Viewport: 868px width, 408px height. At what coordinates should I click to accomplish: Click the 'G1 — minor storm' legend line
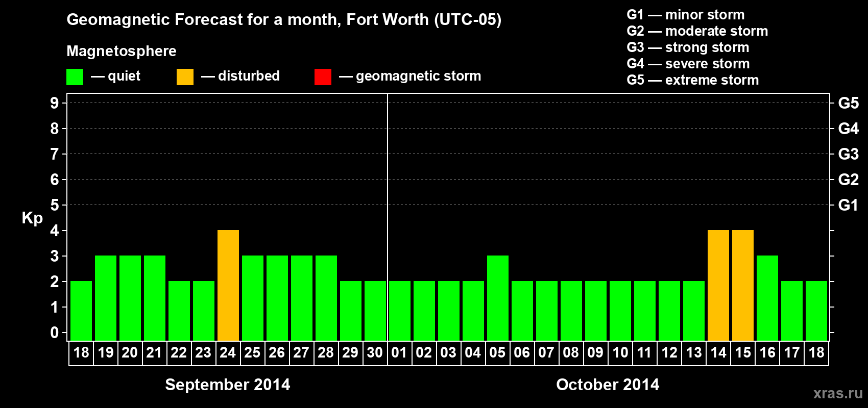685,15
